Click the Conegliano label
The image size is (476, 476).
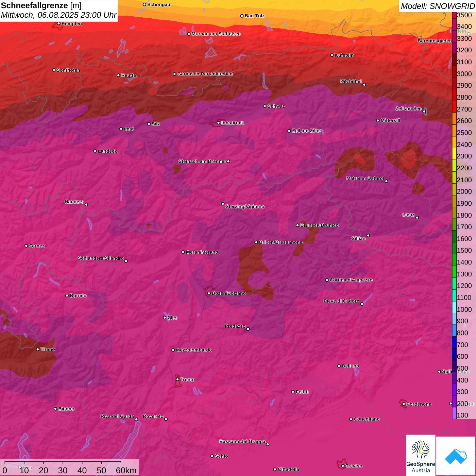click(367, 419)
